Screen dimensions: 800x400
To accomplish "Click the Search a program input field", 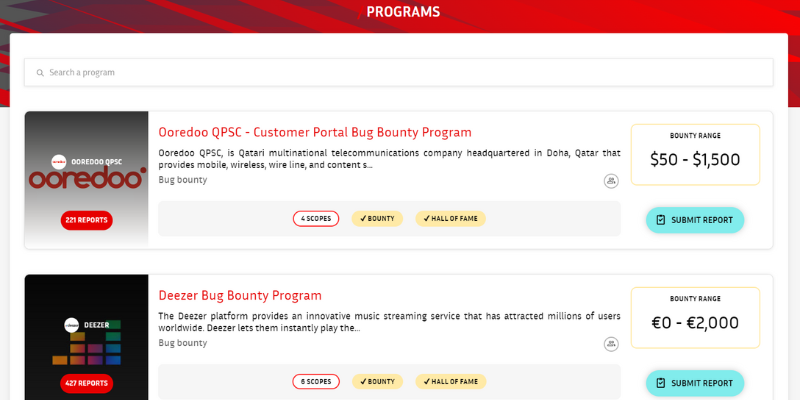I will point(398,72).
